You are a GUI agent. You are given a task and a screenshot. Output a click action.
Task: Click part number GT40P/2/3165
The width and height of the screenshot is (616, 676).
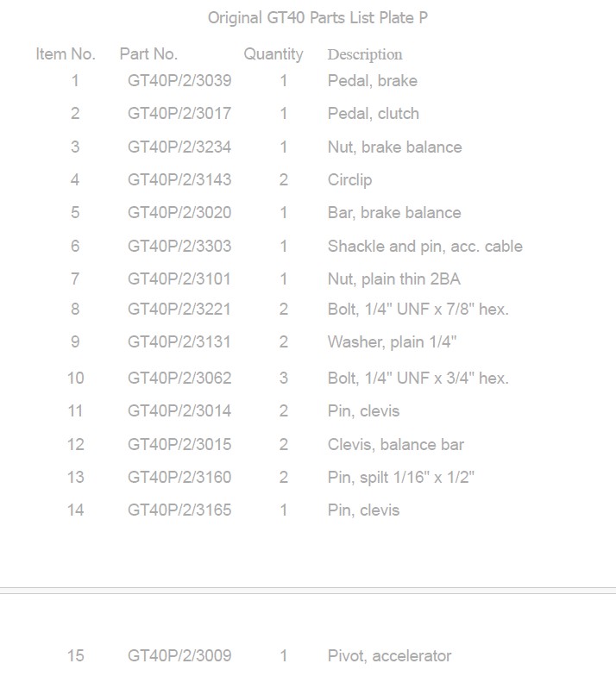179,510
